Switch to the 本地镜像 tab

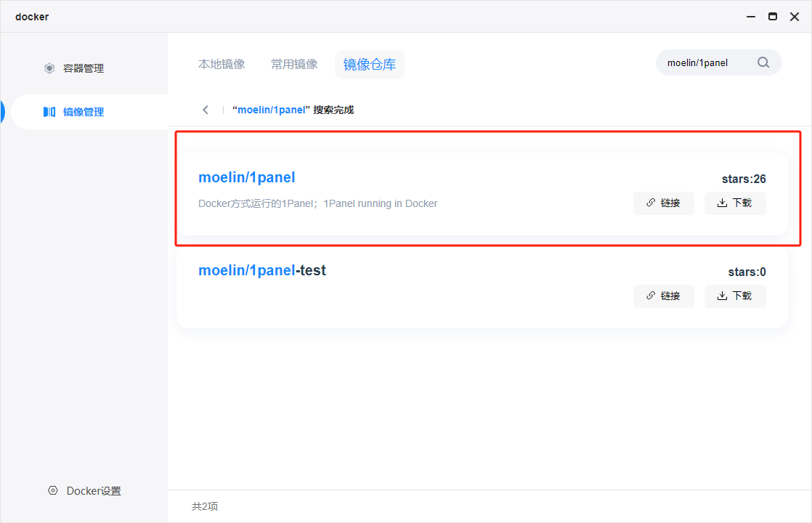click(x=222, y=64)
